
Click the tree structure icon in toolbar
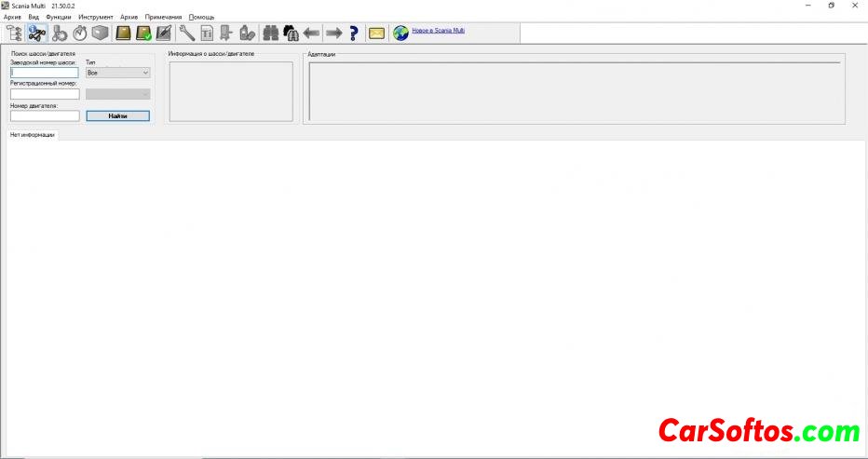(x=14, y=34)
